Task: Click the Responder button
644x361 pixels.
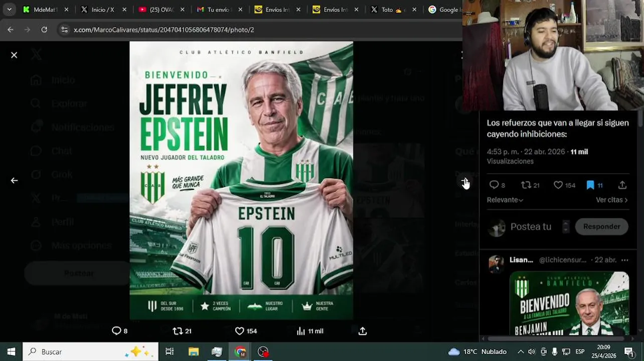Action: point(601,227)
